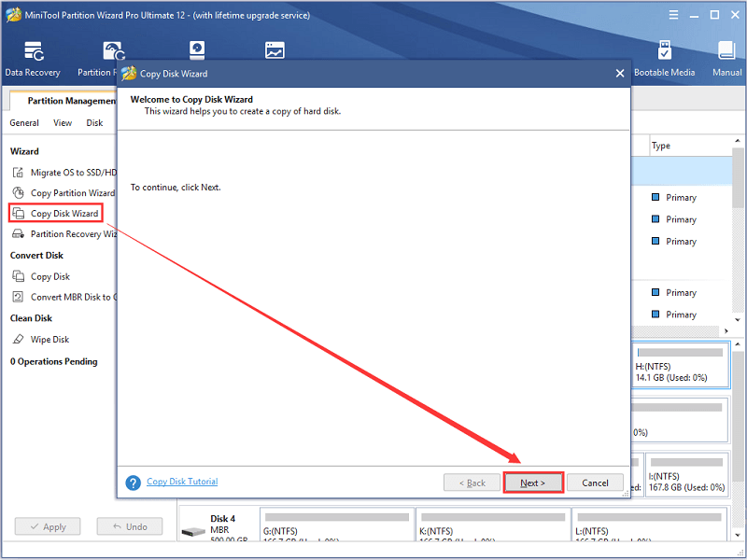Open the Data Recovery tool
This screenshot has height=560, width=747.
click(x=33, y=59)
